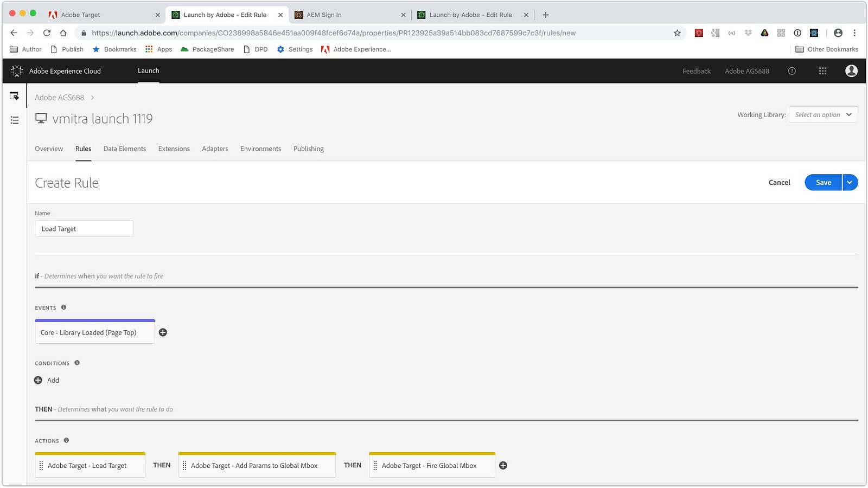Open the user profile avatar icon

point(851,71)
